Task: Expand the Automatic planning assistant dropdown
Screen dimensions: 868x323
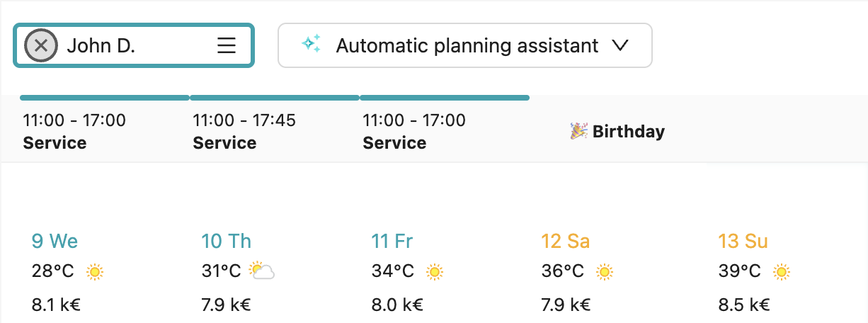Action: click(x=466, y=46)
